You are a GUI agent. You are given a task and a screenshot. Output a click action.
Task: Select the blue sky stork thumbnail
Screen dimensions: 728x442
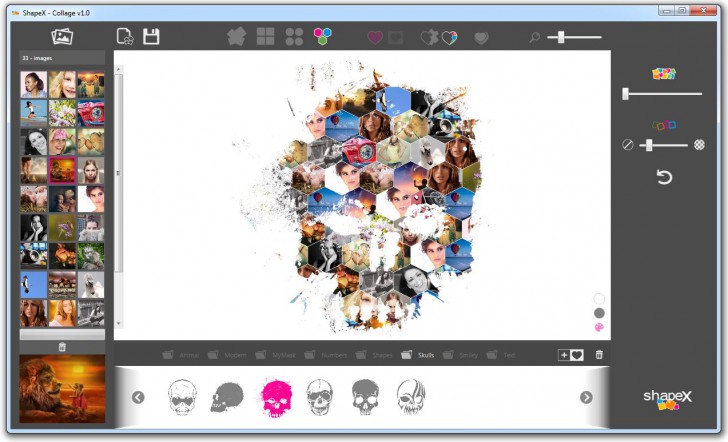pos(34,285)
